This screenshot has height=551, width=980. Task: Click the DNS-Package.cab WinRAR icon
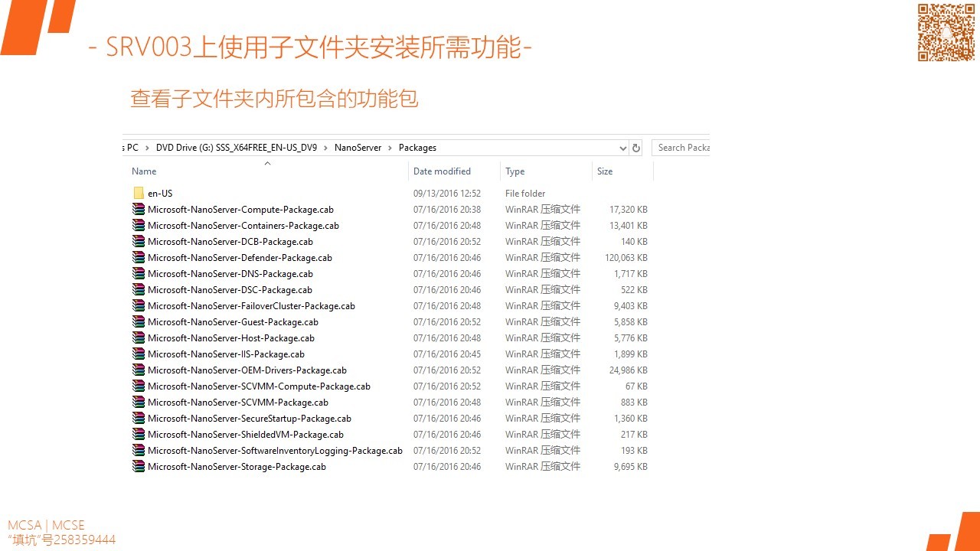(x=139, y=273)
